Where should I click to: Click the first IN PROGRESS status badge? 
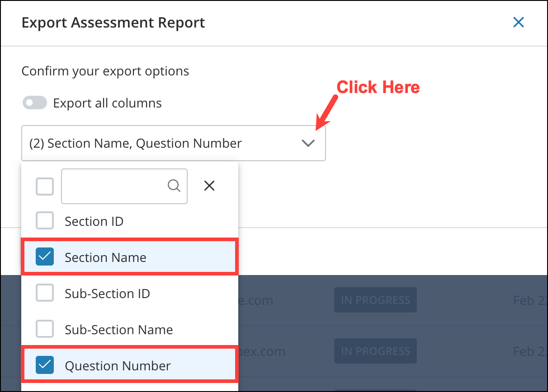tap(375, 300)
